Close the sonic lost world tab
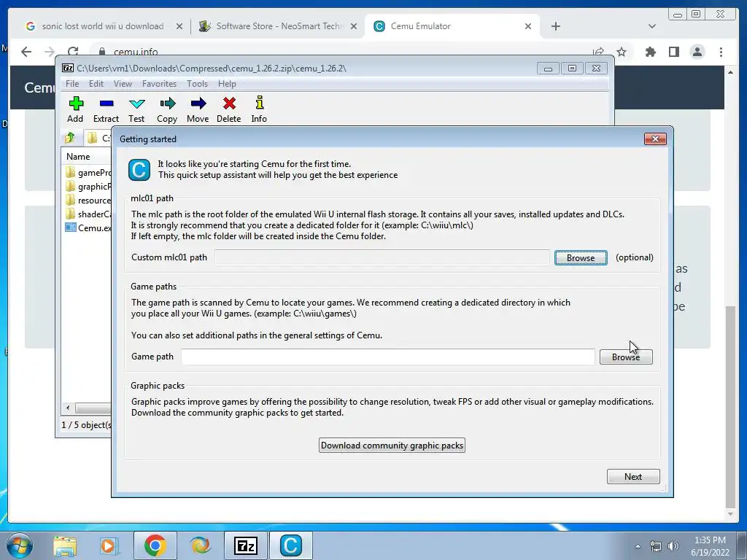 179,26
